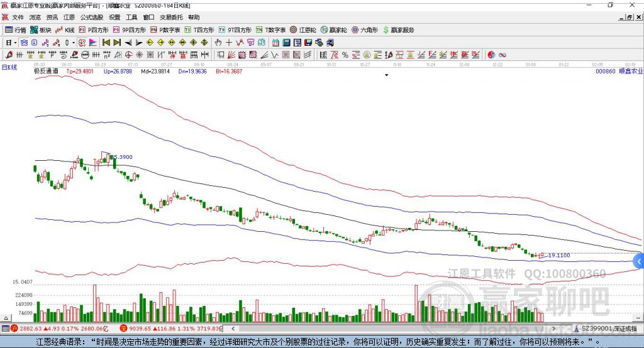Viewport: 644px width, 348px height.
Task: Click the Dn=19.9636 indicator value
Action: (x=192, y=72)
